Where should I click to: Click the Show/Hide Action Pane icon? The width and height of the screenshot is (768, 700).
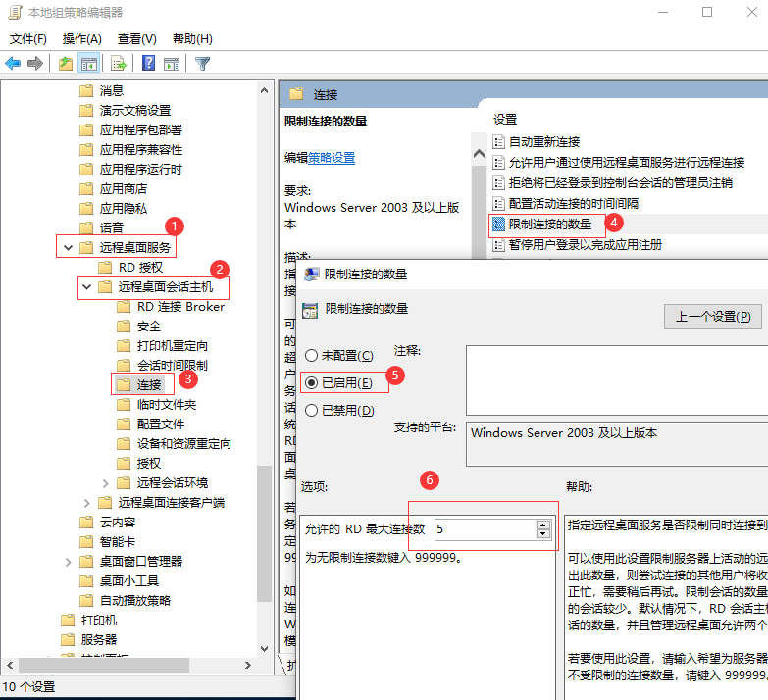pyautogui.click(x=172, y=64)
